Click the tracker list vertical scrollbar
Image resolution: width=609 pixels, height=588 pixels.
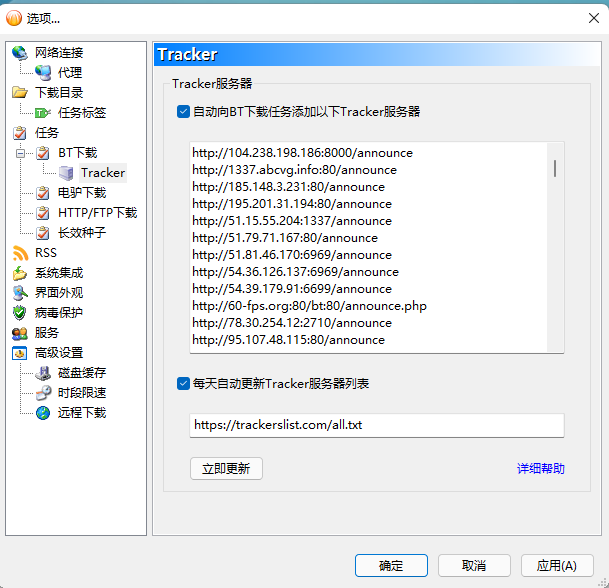click(555, 168)
